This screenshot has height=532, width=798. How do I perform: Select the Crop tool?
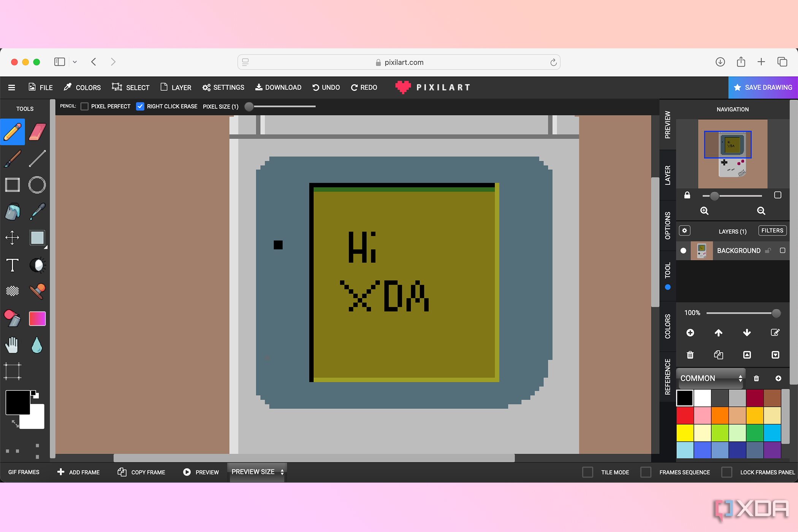pyautogui.click(x=13, y=371)
